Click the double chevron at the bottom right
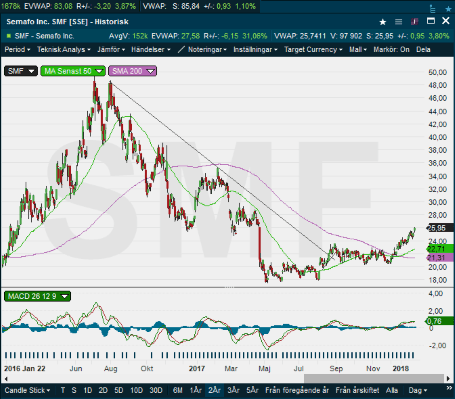The width and height of the screenshot is (455, 399). (x=449, y=388)
